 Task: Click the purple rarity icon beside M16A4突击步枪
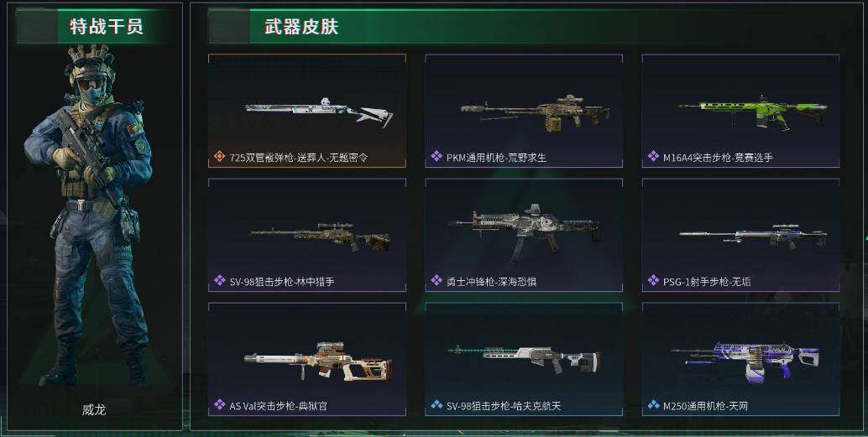653,157
